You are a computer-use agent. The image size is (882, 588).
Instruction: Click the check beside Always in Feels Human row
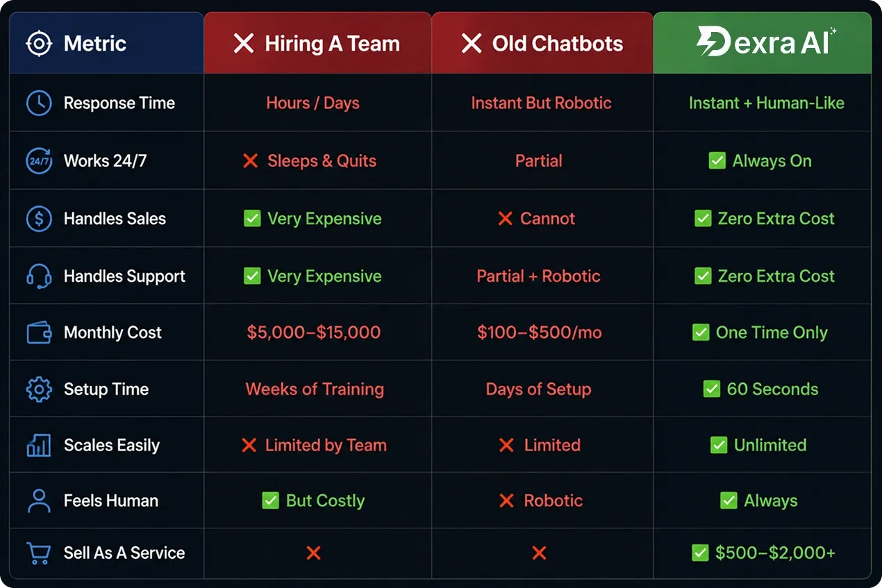729,501
